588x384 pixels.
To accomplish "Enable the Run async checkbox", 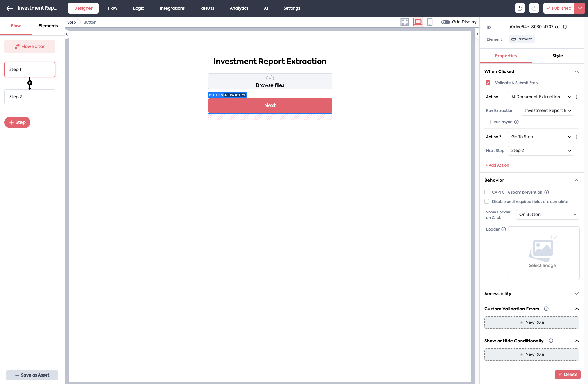I will (488, 122).
